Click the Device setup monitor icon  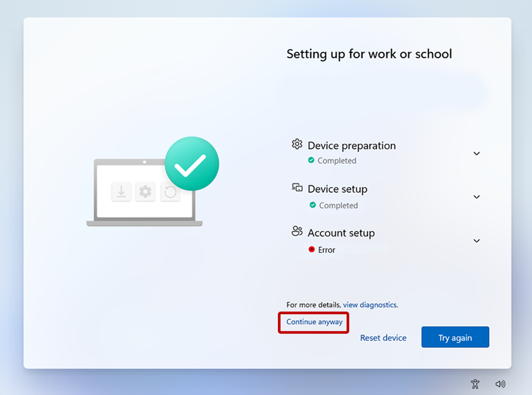coord(297,188)
